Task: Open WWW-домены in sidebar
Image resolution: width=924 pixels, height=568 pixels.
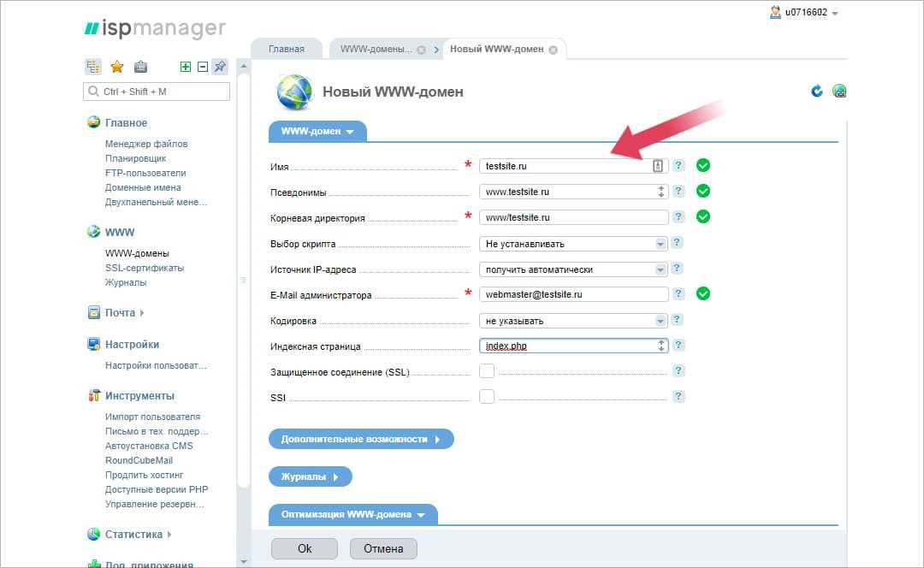Action: pos(137,253)
